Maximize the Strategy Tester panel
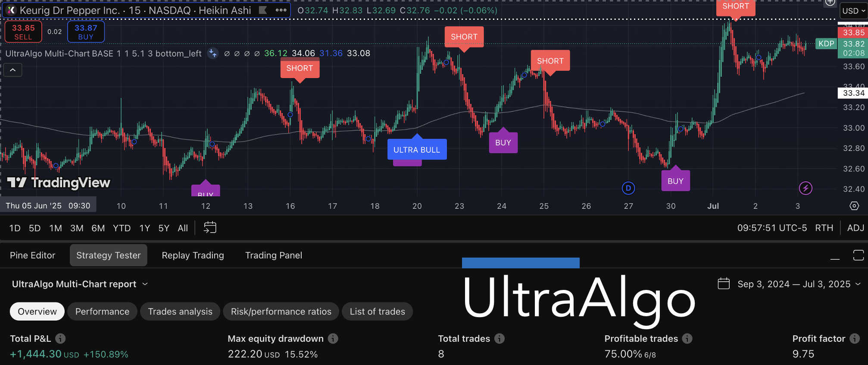Viewport: 868px width, 365px height. tap(858, 255)
